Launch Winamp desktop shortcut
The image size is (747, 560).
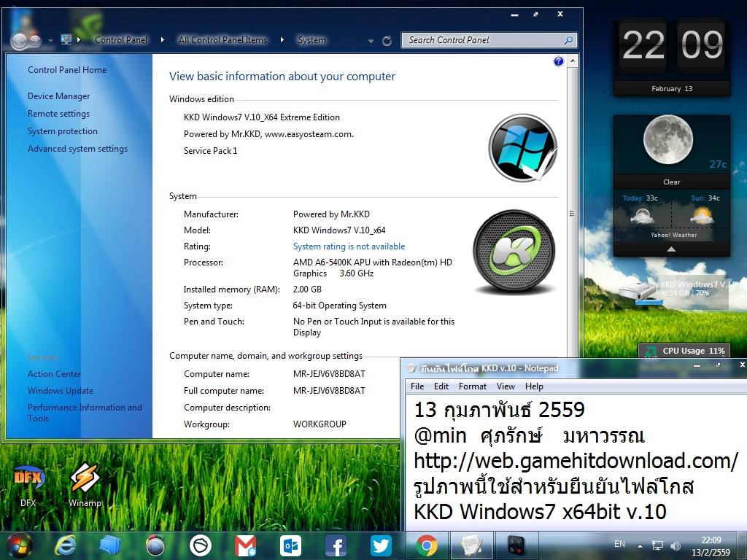(x=85, y=485)
